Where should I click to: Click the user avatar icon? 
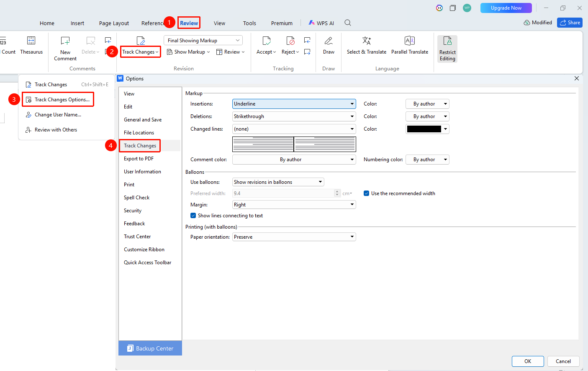point(467,8)
